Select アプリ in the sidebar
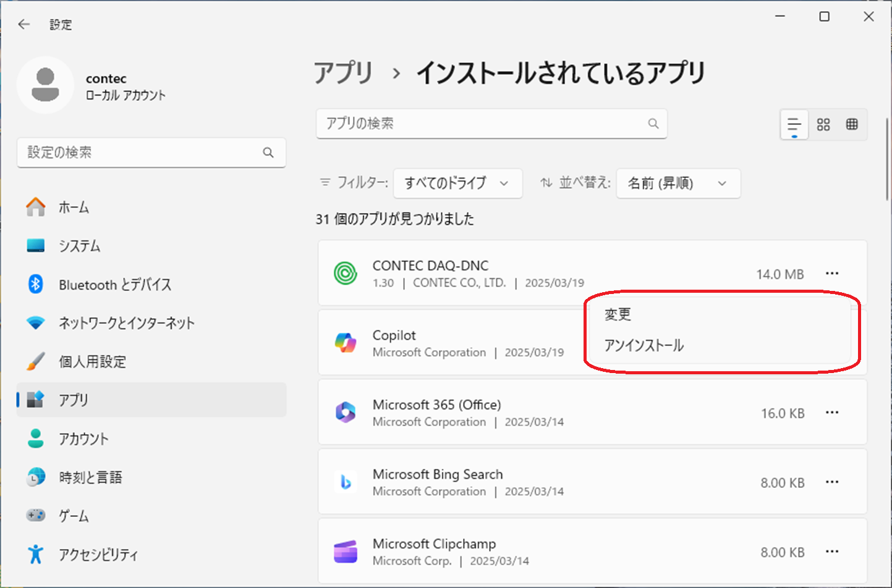The image size is (892, 588). coord(151,400)
